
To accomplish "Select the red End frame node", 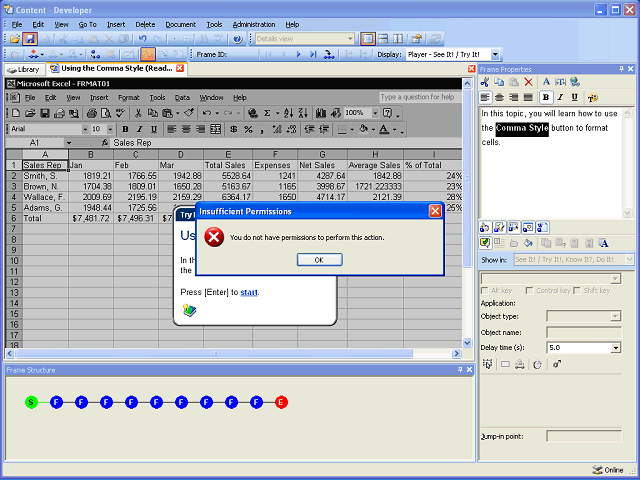I will (281, 402).
